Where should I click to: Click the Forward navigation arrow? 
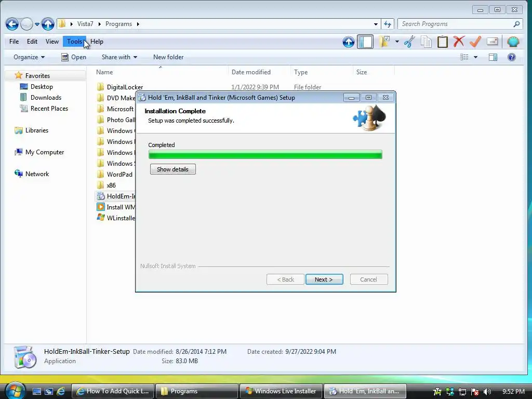(26, 24)
